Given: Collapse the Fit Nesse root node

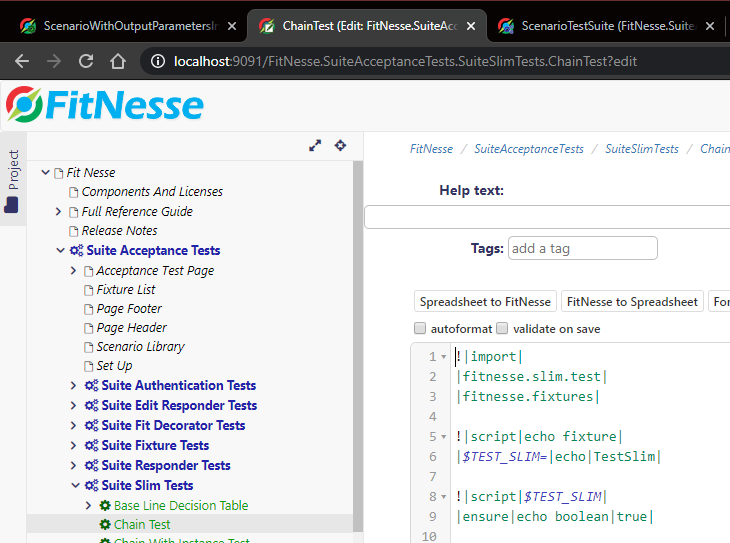Looking at the screenshot, I should (x=45, y=172).
